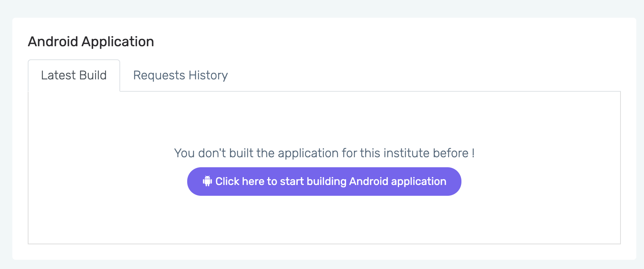
Task: Open Requests History
Action: (x=180, y=75)
